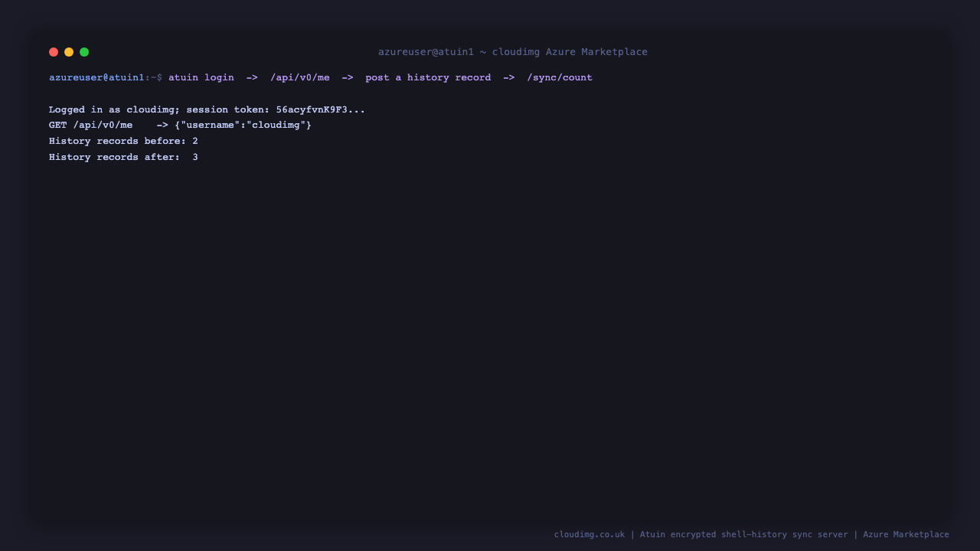Screen dimensions: 980x551
Task: Click the JSON response '{"username":"cloudimg"}'
Action: point(243,126)
